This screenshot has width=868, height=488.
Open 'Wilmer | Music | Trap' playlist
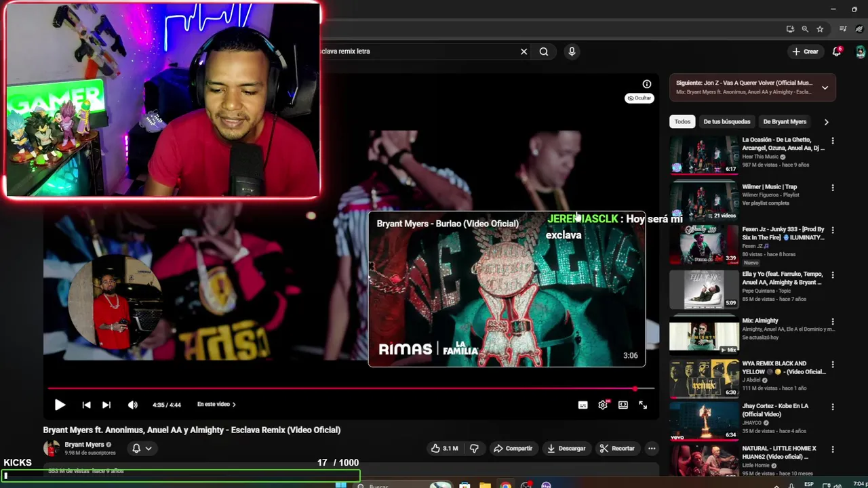[704, 200]
